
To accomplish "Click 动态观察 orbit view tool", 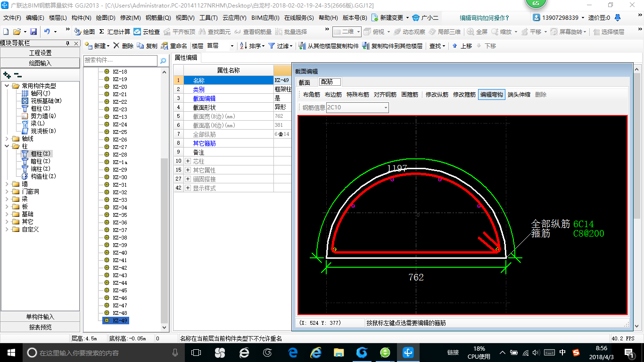I will (409, 32).
